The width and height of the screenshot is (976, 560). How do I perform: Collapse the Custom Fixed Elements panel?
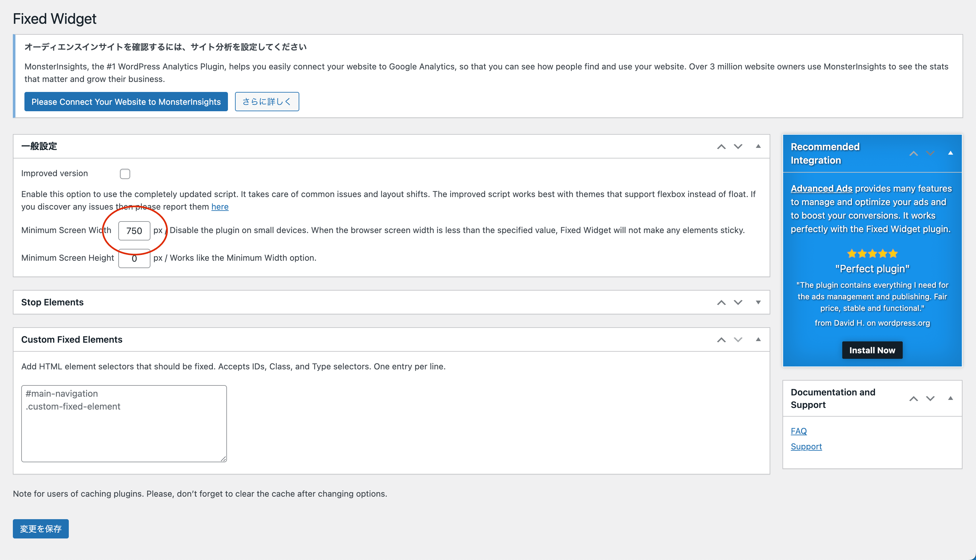click(758, 339)
